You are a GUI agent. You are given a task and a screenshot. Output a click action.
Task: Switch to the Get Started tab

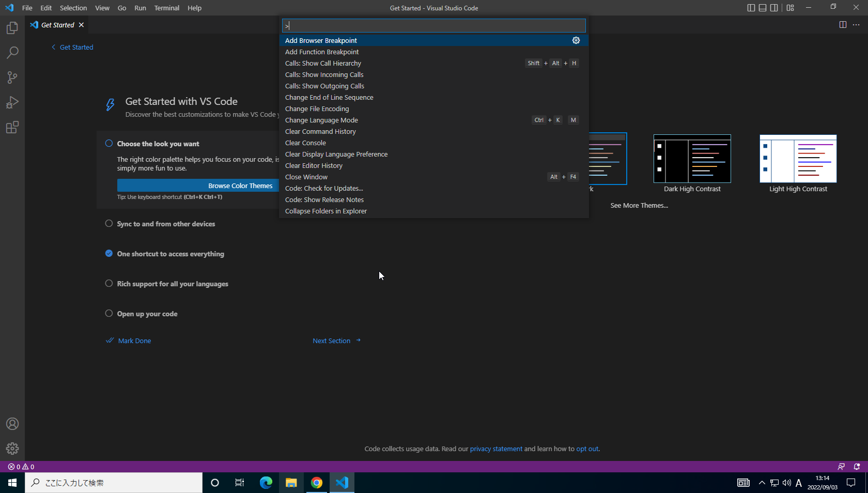57,25
